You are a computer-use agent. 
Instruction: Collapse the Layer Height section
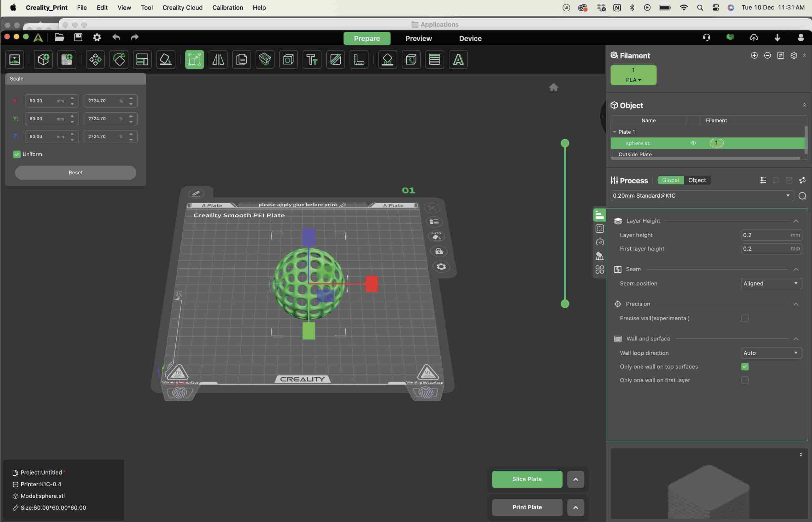796,221
